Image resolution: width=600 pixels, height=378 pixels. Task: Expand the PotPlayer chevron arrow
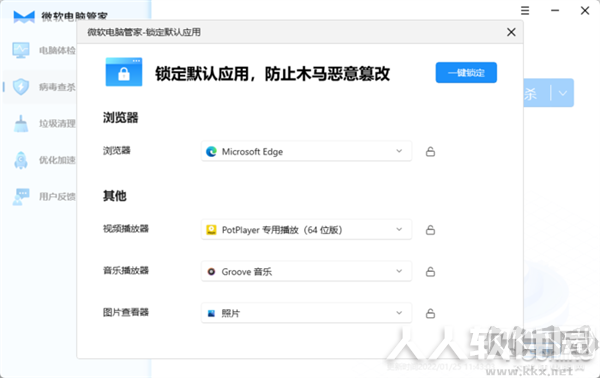point(399,229)
